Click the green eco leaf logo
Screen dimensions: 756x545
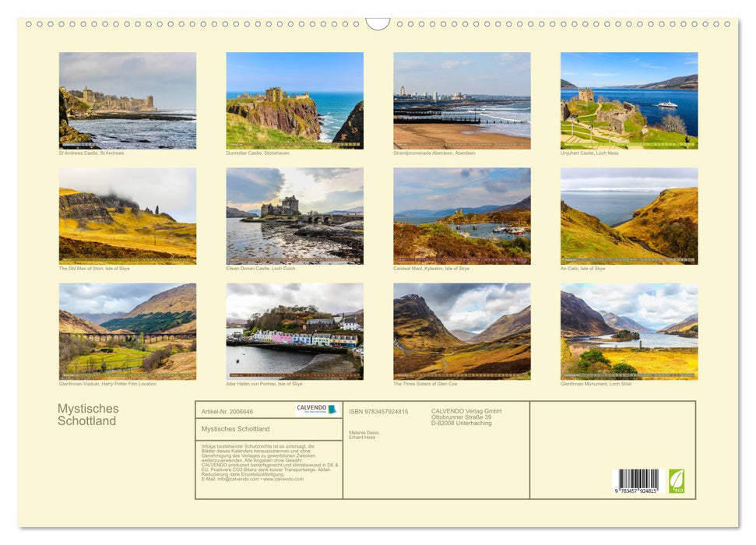tap(677, 481)
